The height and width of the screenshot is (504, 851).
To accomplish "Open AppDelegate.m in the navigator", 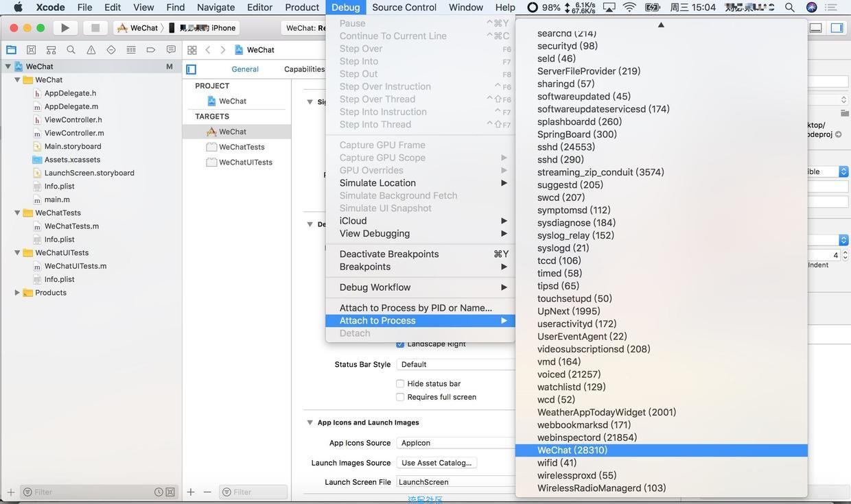I will [x=71, y=106].
